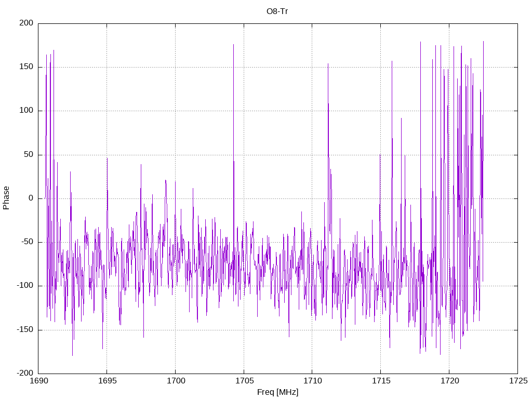Screen dimensions: 532x399
Task: Select the 1720 x-axis tick label
Action: tap(450, 381)
